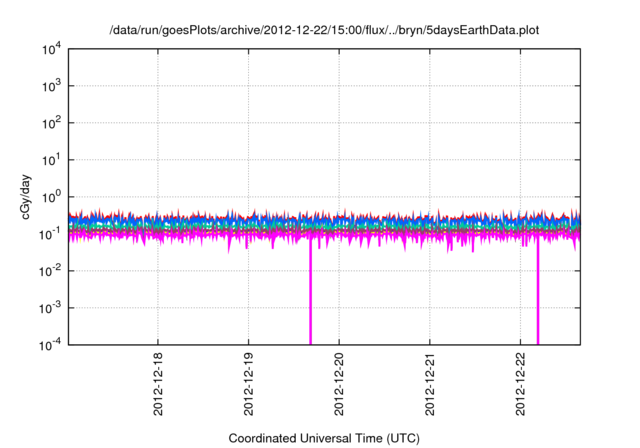
Task: Click the 2012-12-21 date tick label
Action: pyautogui.click(x=430, y=384)
